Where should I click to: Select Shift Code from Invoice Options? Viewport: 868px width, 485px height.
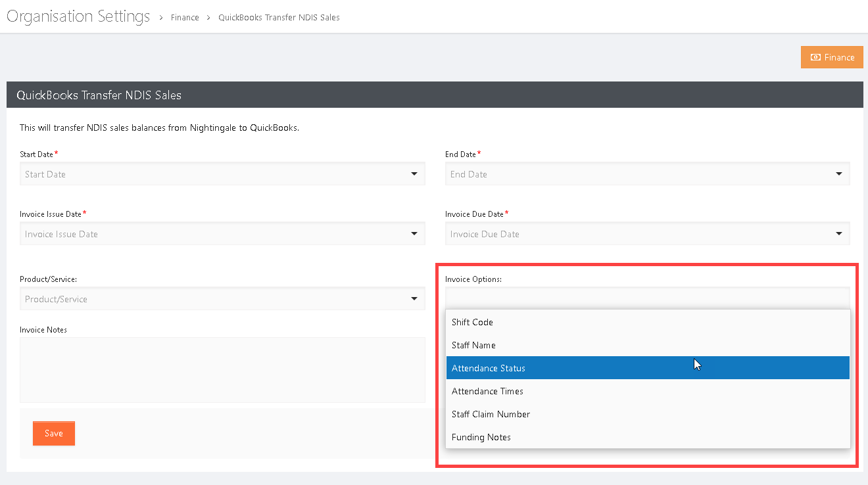point(648,322)
